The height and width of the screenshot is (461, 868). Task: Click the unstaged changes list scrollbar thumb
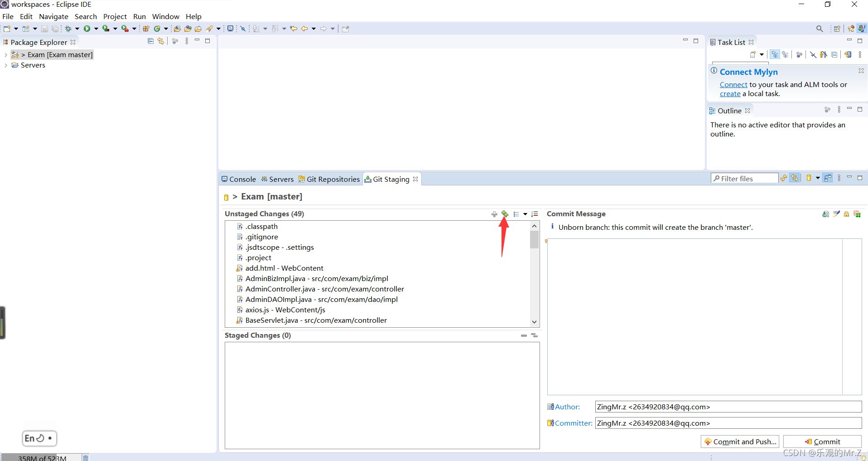point(535,239)
